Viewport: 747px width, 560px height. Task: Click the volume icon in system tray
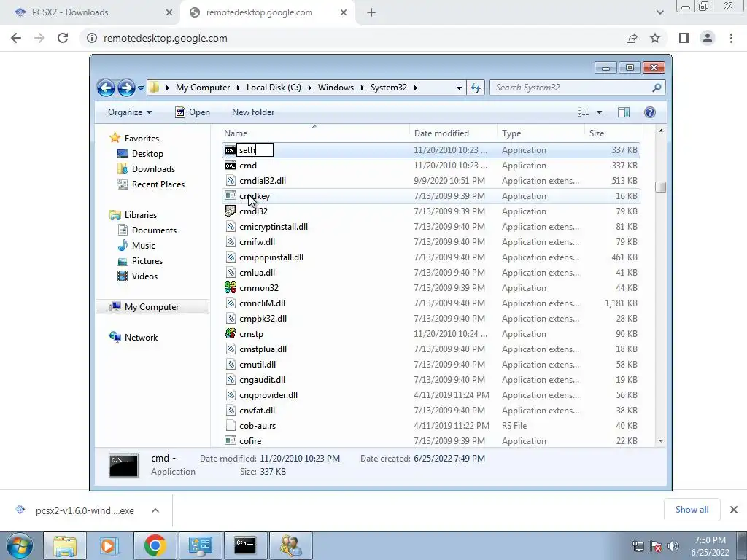point(673,546)
